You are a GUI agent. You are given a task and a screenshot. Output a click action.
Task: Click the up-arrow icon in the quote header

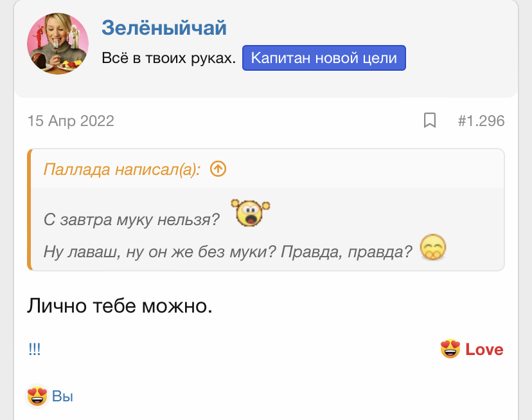[218, 169]
